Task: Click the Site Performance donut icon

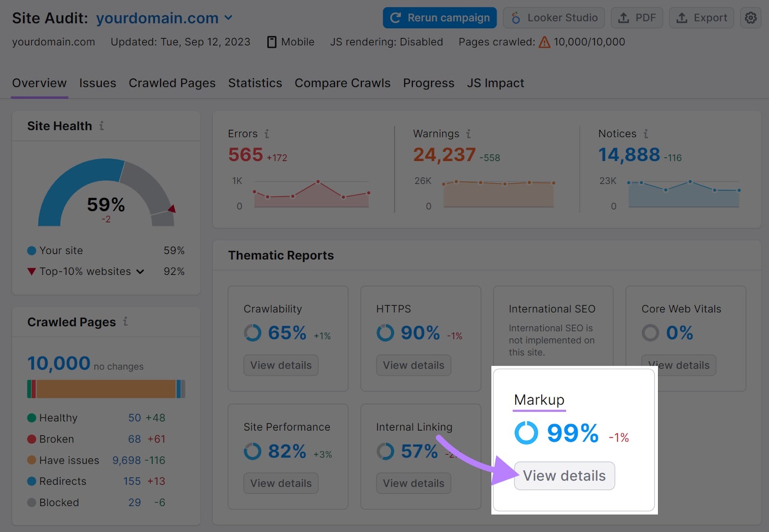Action: (x=253, y=451)
